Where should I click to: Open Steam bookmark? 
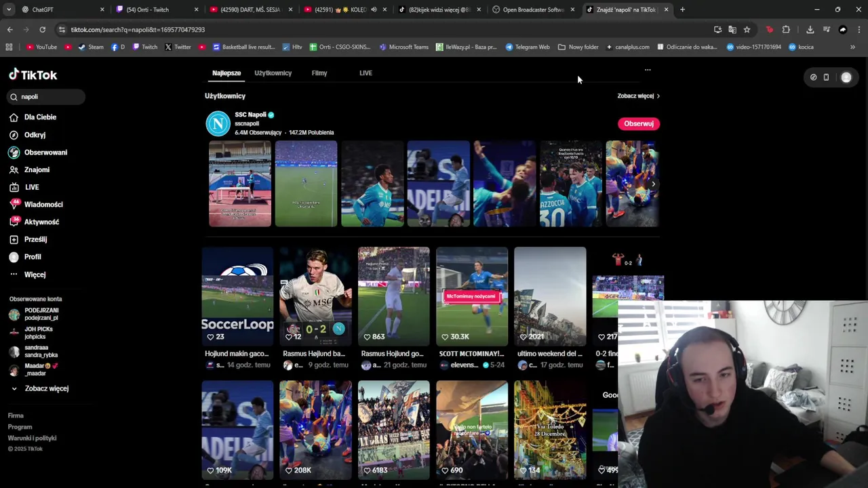[91, 47]
